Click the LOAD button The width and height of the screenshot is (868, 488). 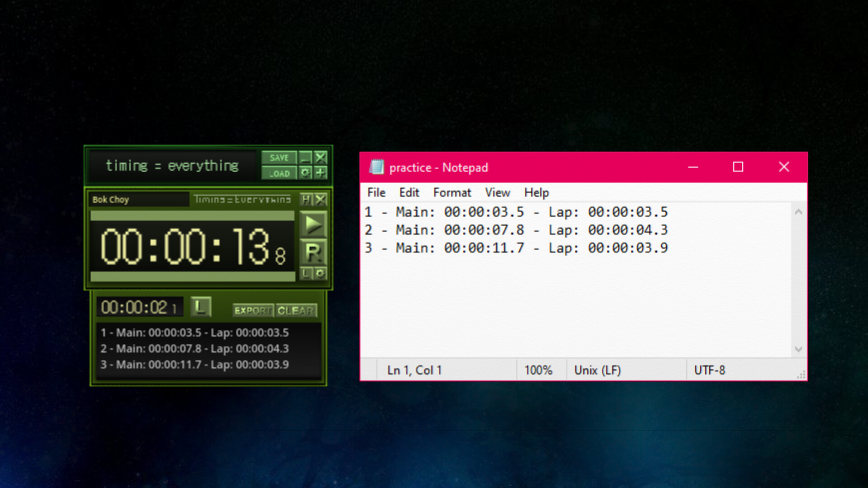[x=279, y=173]
